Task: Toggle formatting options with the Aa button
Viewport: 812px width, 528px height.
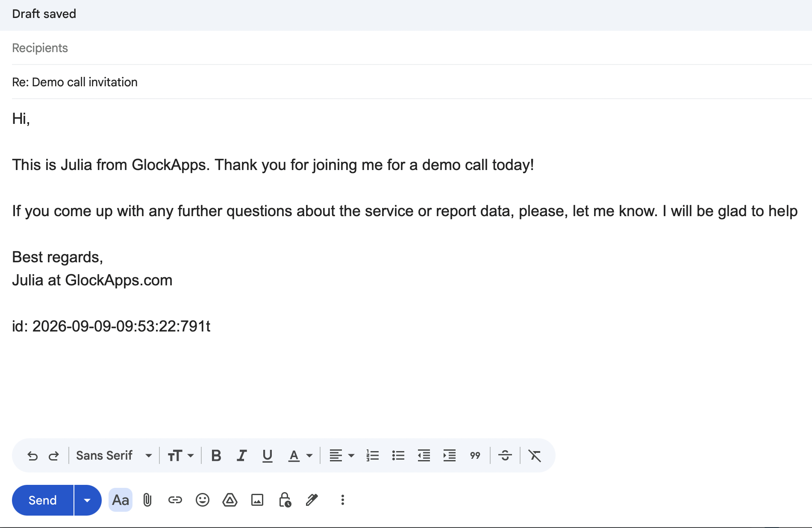Action: tap(121, 500)
